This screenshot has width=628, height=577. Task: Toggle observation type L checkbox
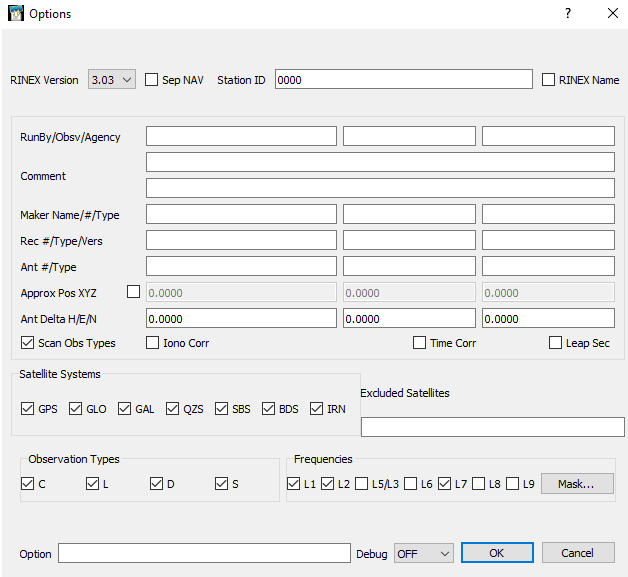92,483
